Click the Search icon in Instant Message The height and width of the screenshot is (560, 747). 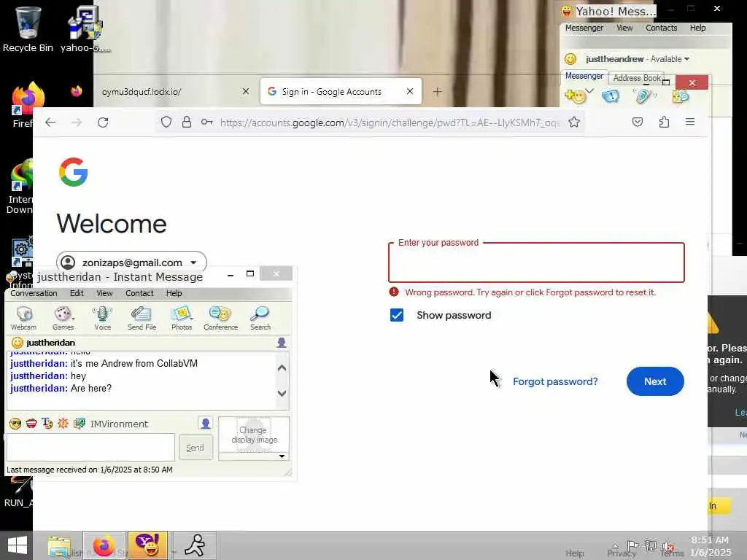coord(260,318)
